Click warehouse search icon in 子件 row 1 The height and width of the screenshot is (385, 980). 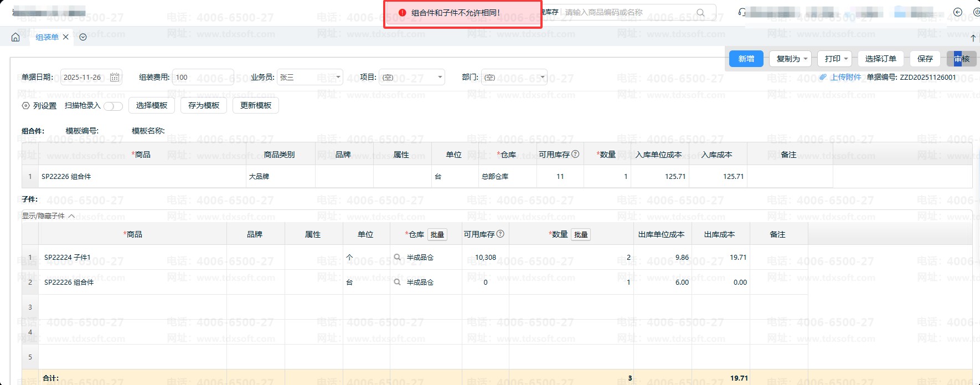[x=397, y=257]
